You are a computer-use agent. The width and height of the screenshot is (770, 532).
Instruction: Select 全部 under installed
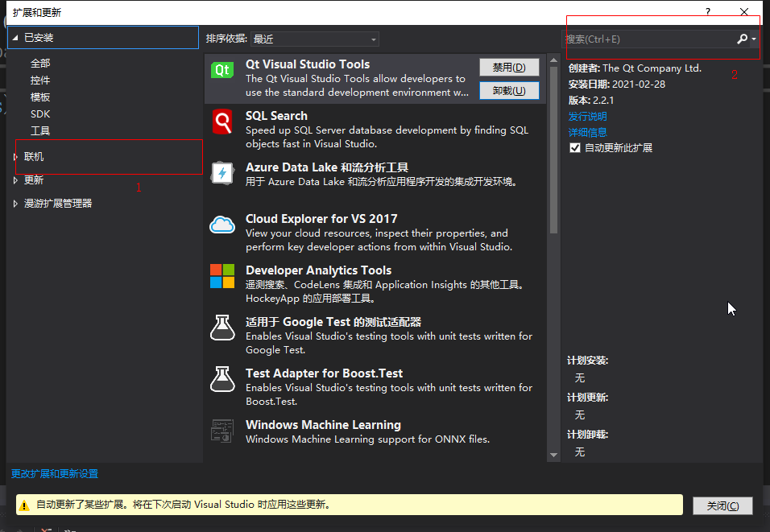tap(40, 64)
